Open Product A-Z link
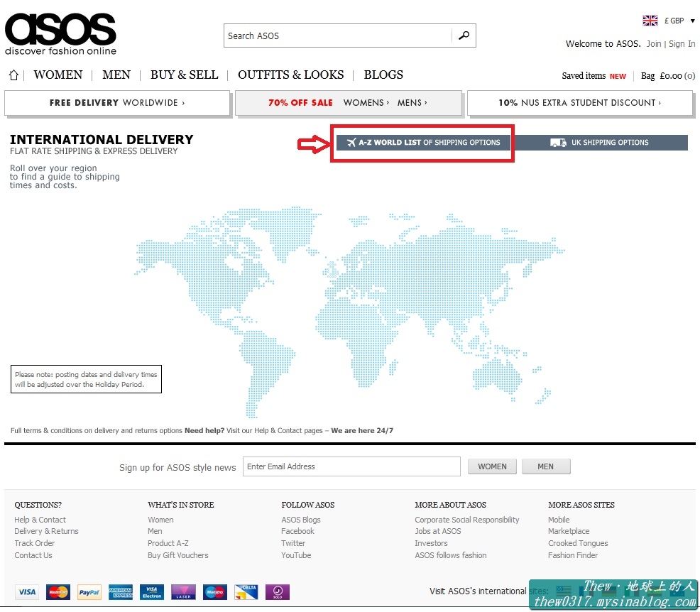This screenshot has width=700, height=612. coord(168,543)
